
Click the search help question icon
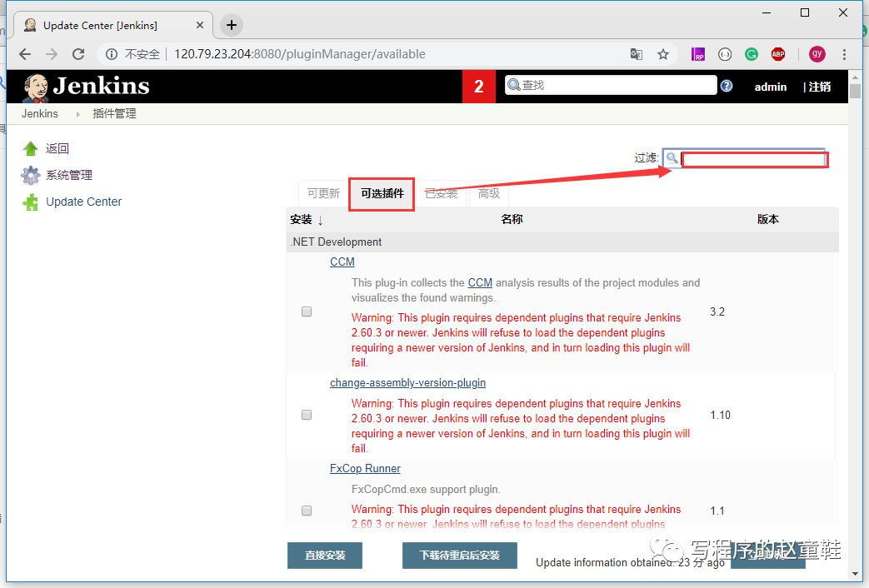pyautogui.click(x=727, y=86)
